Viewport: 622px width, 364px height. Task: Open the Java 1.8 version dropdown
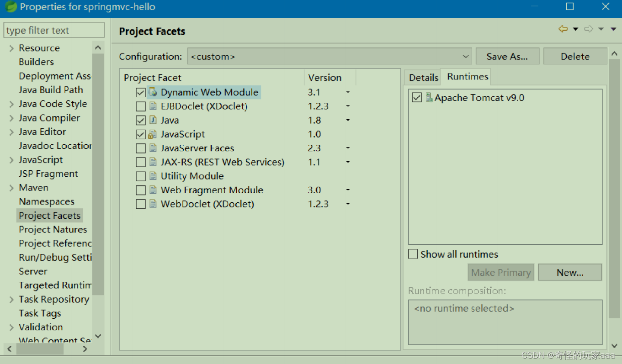pos(348,121)
